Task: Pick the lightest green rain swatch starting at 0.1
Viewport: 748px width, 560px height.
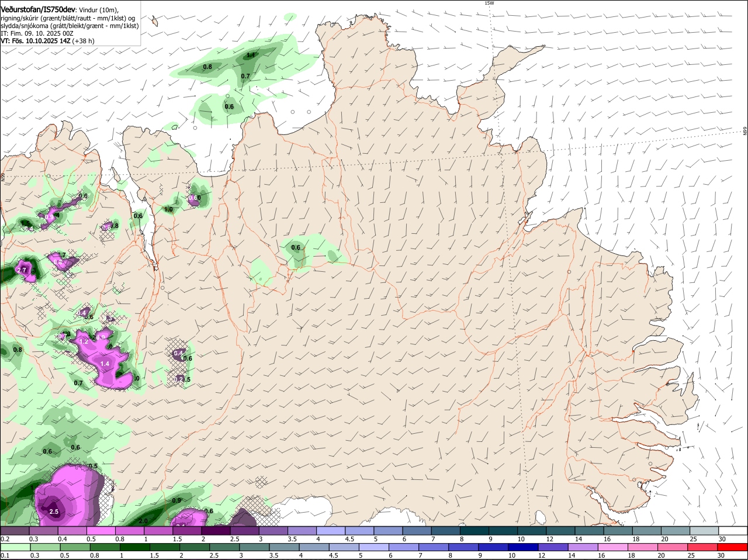Action: [x=15, y=547]
